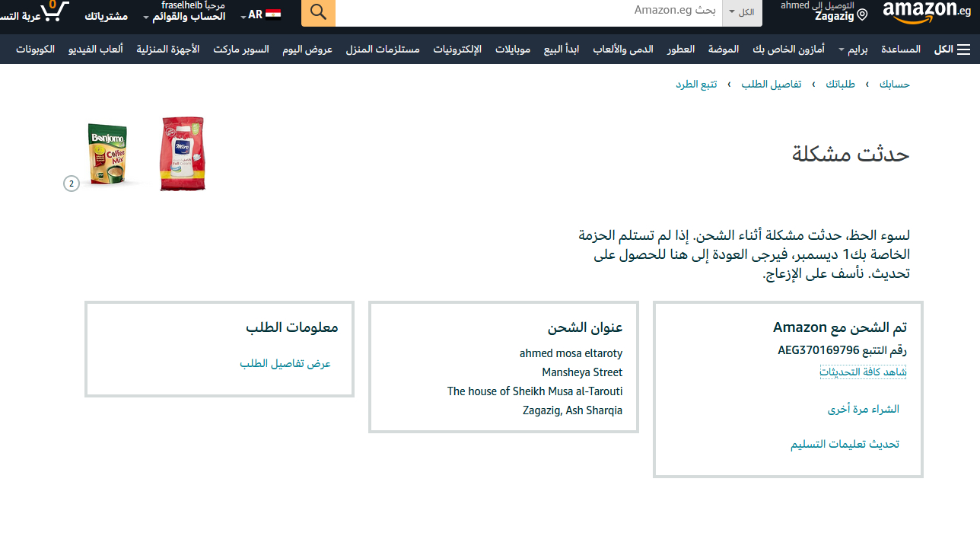
Task: Open the الكل search category dropdown
Action: tap(743, 12)
